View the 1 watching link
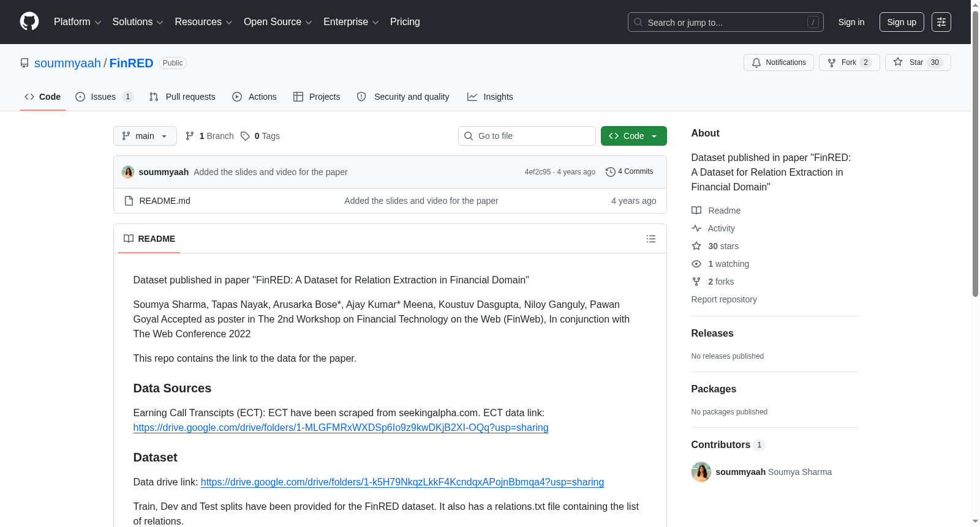The image size is (980, 527). (720, 264)
